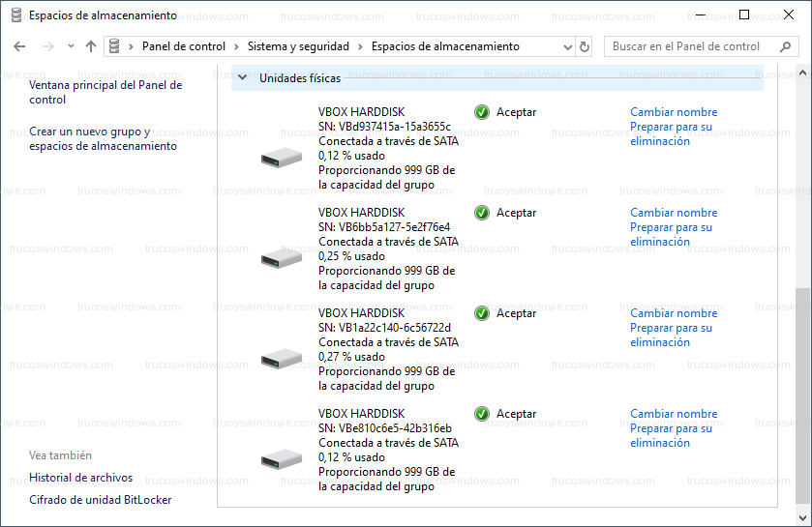Expand the arrow after Sistema y seguridad breadcrumb

coord(360,47)
